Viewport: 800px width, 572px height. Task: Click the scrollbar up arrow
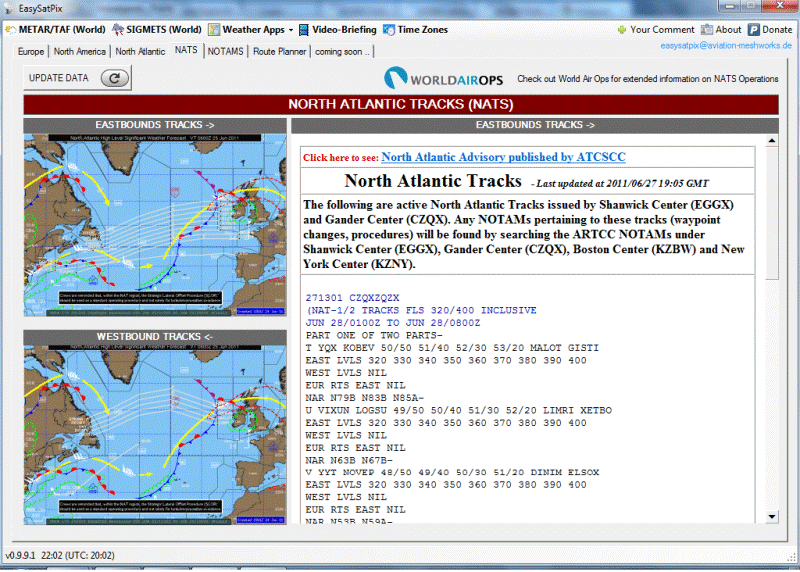(771, 140)
